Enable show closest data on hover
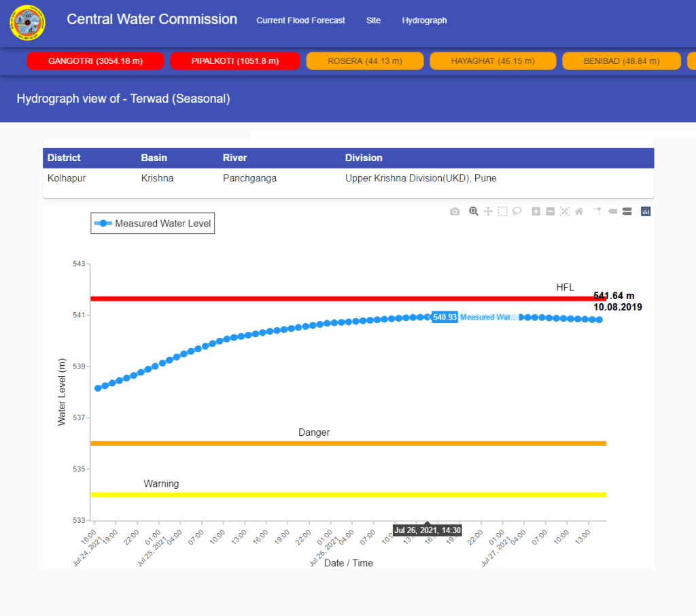Image resolution: width=696 pixels, height=616 pixels. click(612, 211)
